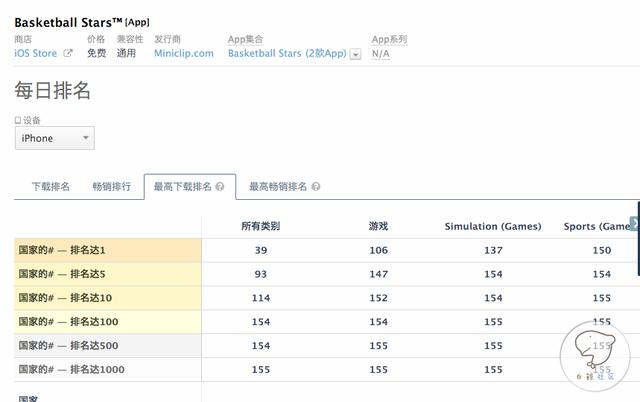Image resolution: width=640 pixels, height=402 pixels.
Task: Expand the Basketball Stars app collection dropdown arrow
Action: click(355, 54)
